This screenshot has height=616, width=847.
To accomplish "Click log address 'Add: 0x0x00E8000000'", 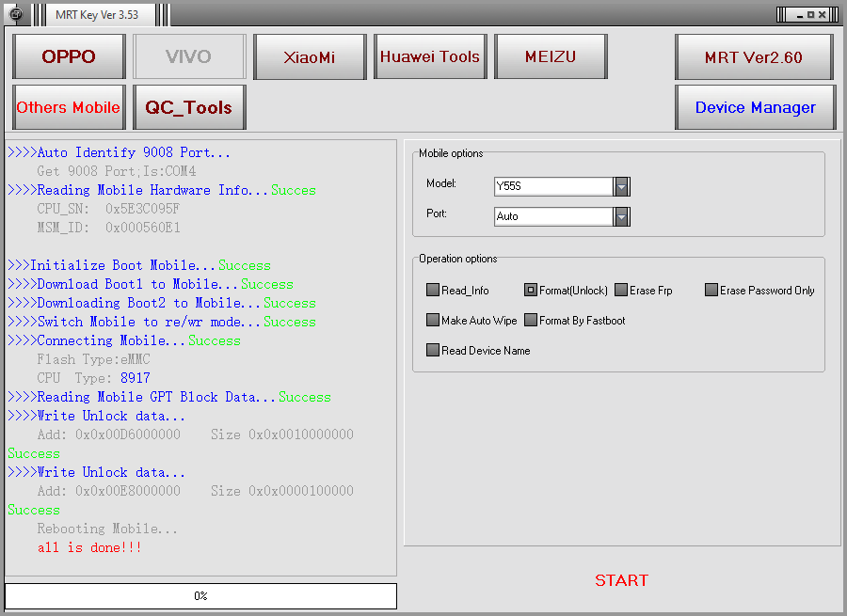I will pos(108,491).
